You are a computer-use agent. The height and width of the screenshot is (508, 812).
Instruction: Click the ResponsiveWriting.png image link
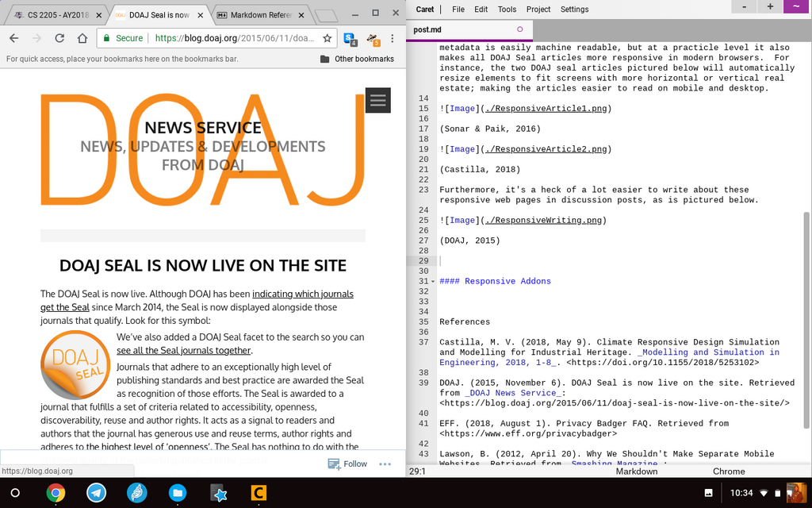point(543,221)
